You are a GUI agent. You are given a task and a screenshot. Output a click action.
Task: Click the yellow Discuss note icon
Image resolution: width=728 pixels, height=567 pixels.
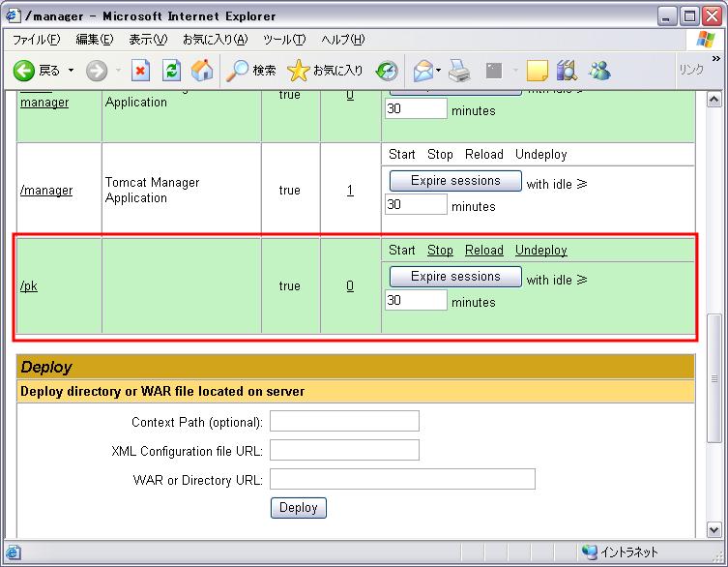click(537, 71)
